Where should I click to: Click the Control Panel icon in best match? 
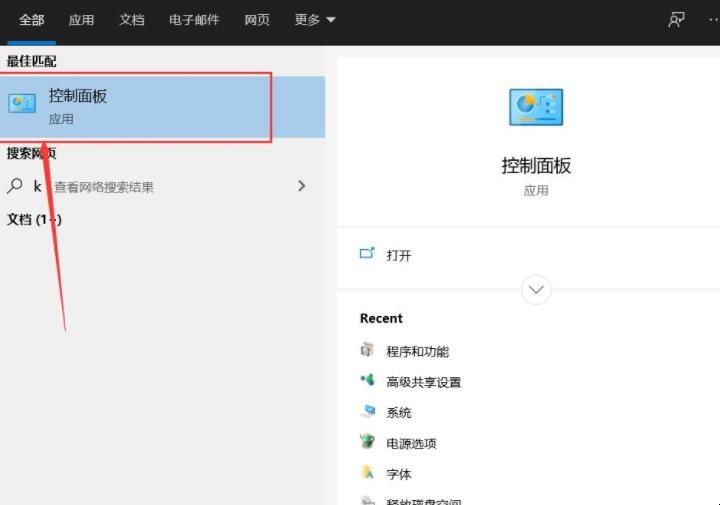[x=22, y=104]
